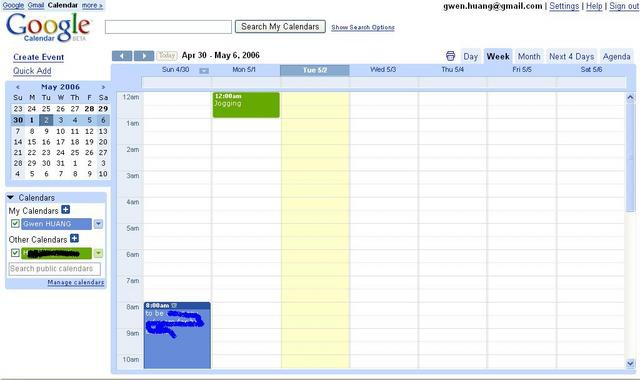Click the Thu 5/4 day header
640x380 pixels.
point(452,70)
